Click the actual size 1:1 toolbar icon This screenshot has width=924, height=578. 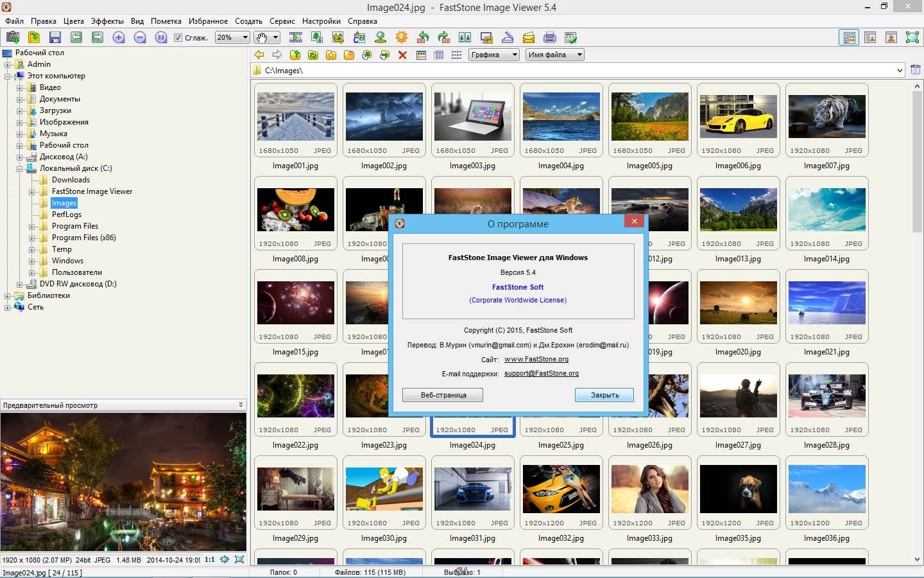tap(161, 37)
